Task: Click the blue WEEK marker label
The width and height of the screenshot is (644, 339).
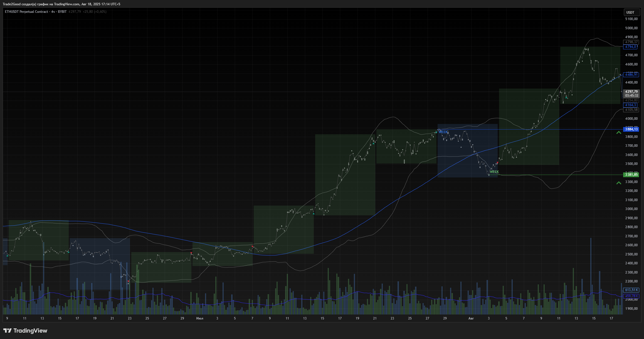Action: coord(443,132)
